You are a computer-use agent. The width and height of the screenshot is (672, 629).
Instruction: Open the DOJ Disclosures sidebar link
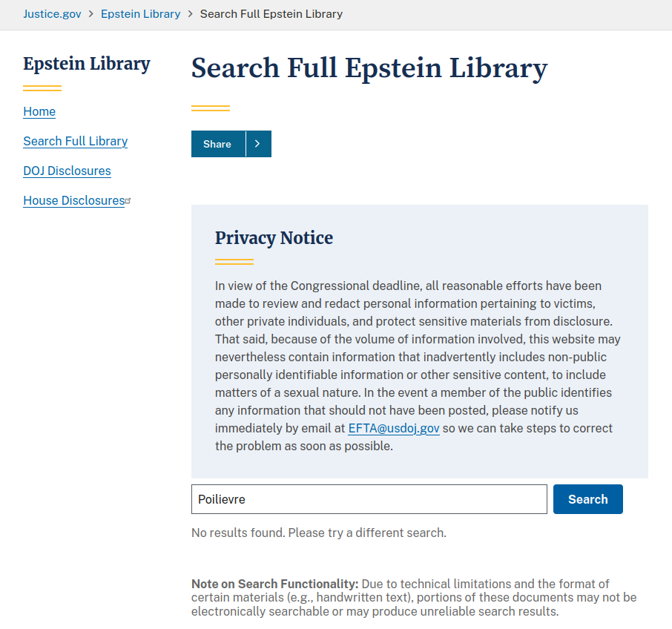click(x=67, y=171)
